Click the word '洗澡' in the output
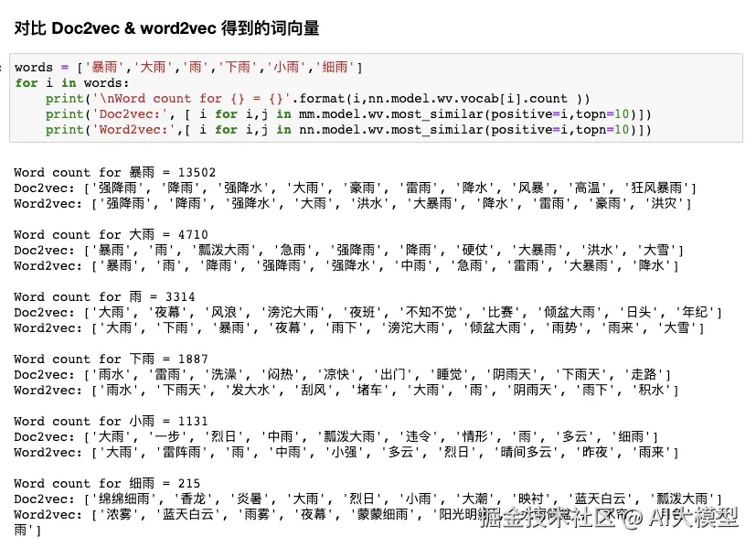The height and width of the screenshot is (547, 756). (224, 374)
